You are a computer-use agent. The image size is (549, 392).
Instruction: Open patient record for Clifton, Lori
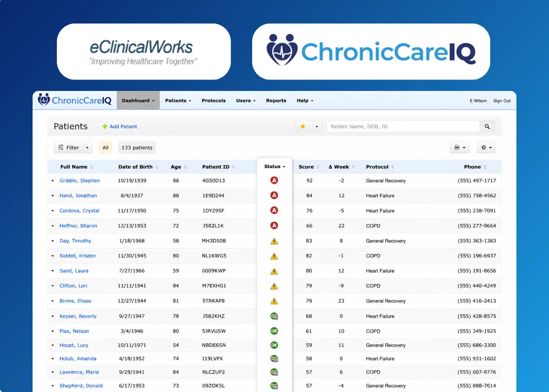73,286
